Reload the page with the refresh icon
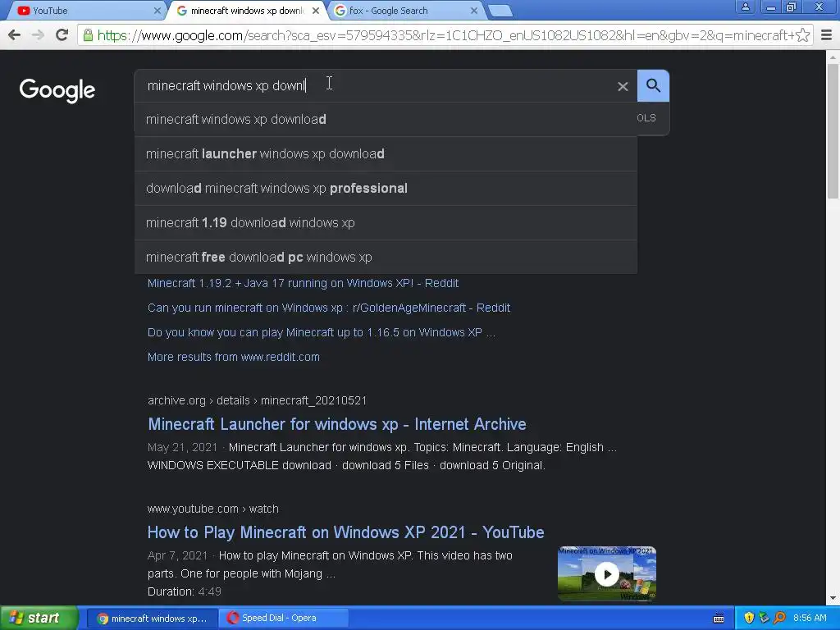This screenshot has height=630, width=840. click(x=62, y=35)
